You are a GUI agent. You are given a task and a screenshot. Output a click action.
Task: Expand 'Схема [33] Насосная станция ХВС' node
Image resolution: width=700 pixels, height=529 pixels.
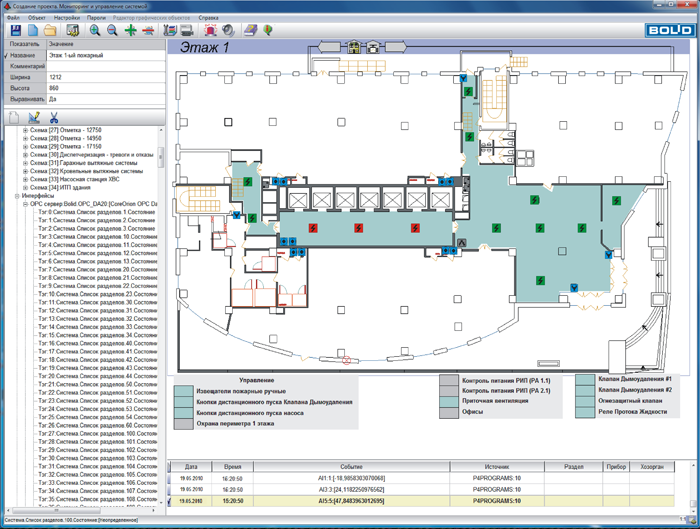pyautogui.click(x=25, y=179)
